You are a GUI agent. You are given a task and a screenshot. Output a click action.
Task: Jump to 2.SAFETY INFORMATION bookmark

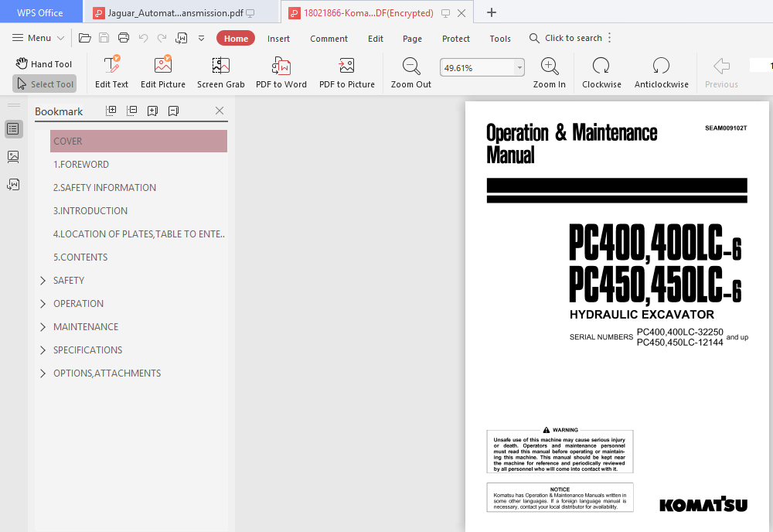pyautogui.click(x=104, y=187)
